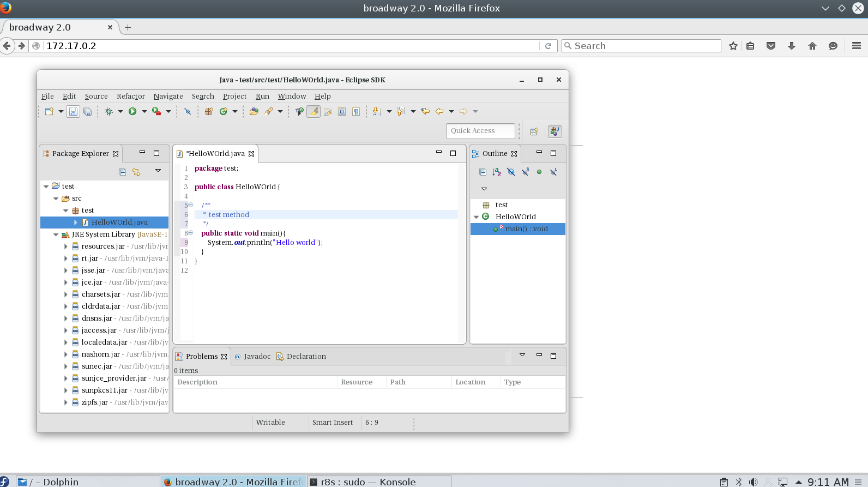Viewport: 868px width, 487px height.
Task: Click the Previous Annotation arrow icon
Action: tap(400, 111)
